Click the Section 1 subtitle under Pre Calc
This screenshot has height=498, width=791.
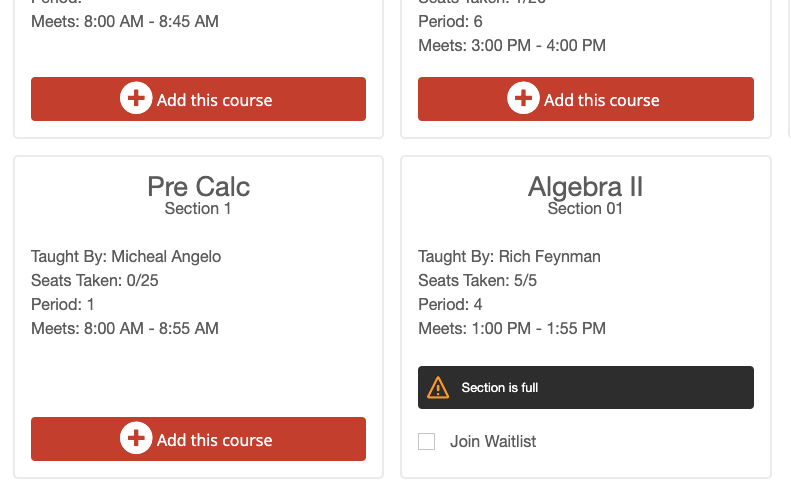coord(198,208)
